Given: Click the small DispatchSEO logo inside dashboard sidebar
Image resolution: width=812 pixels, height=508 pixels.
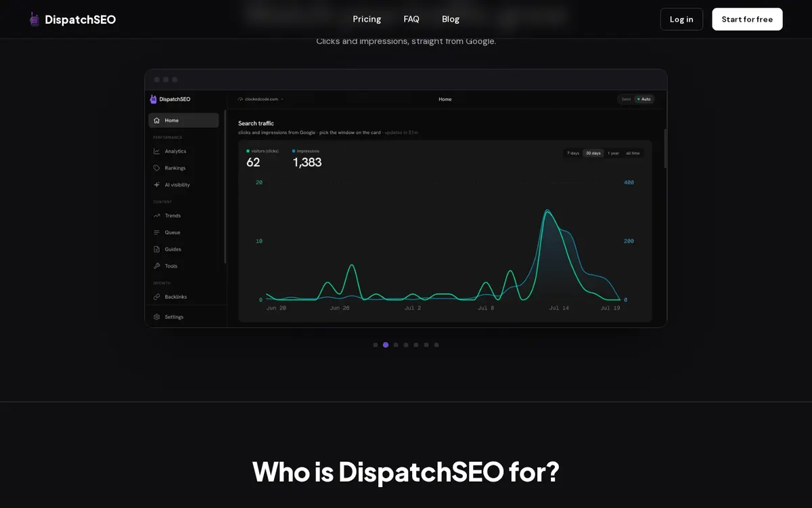Looking at the screenshot, I should click(x=154, y=99).
